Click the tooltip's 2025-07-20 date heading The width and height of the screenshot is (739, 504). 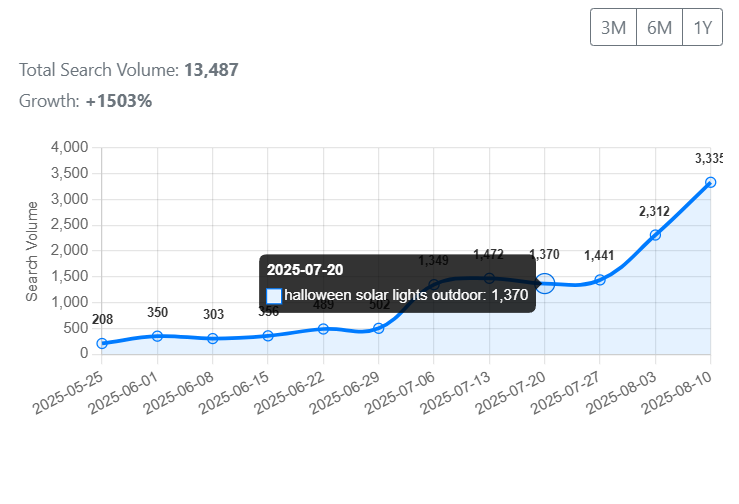[x=305, y=270]
